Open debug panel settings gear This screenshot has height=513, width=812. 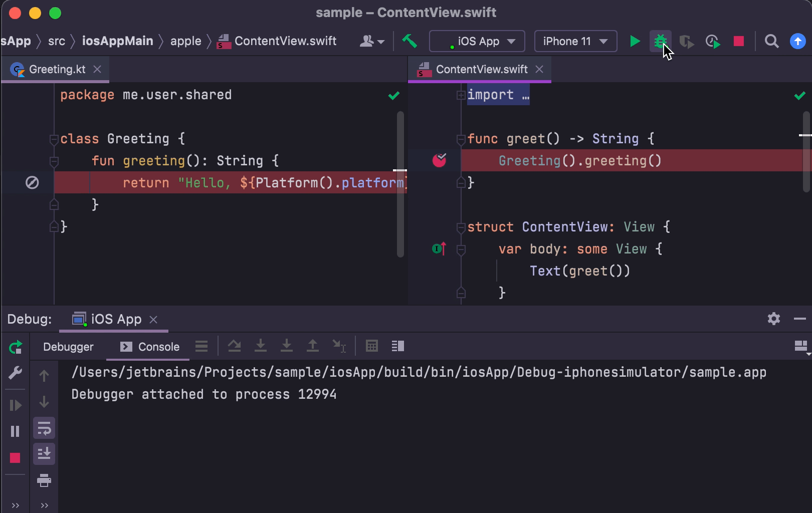coord(773,319)
